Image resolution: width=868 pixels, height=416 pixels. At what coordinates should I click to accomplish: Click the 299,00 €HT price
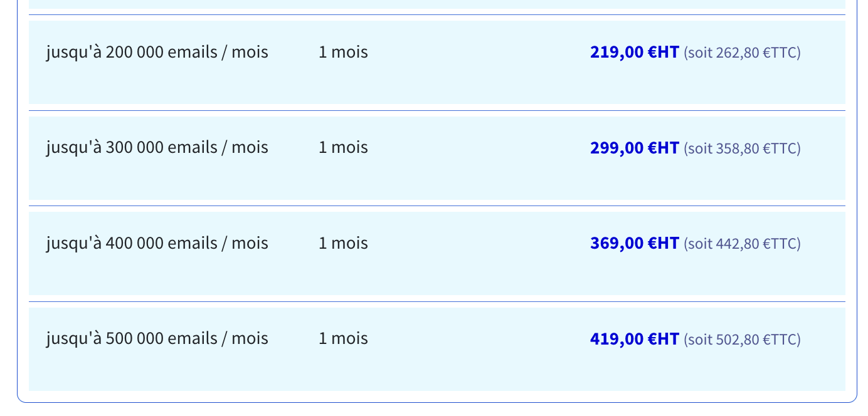[634, 148]
